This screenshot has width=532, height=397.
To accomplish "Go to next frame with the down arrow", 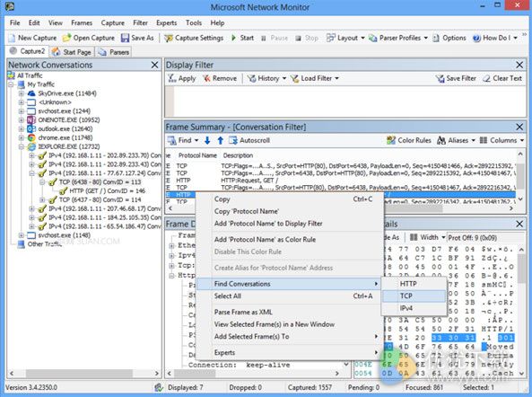I will point(207,140).
